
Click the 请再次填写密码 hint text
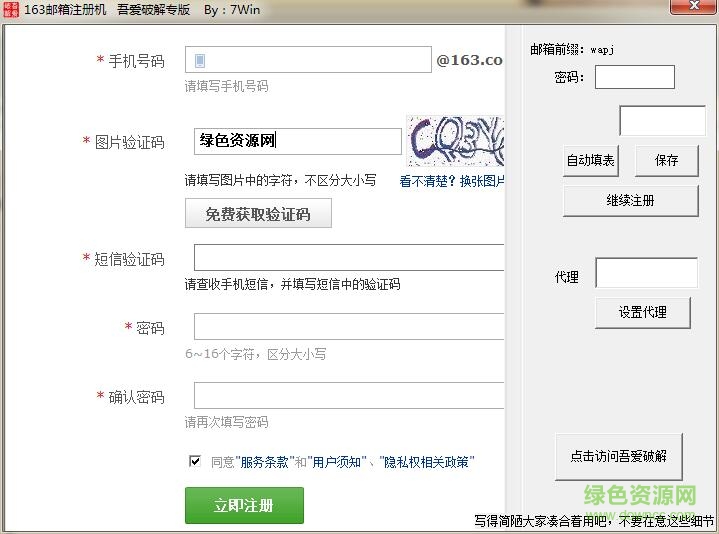(227, 422)
